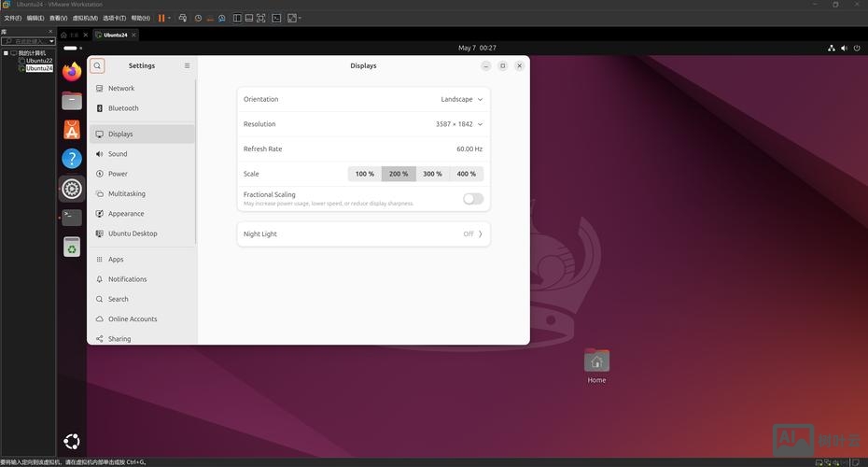Select Ubuntu22 in the library tree
868x467 pixels.
39,61
